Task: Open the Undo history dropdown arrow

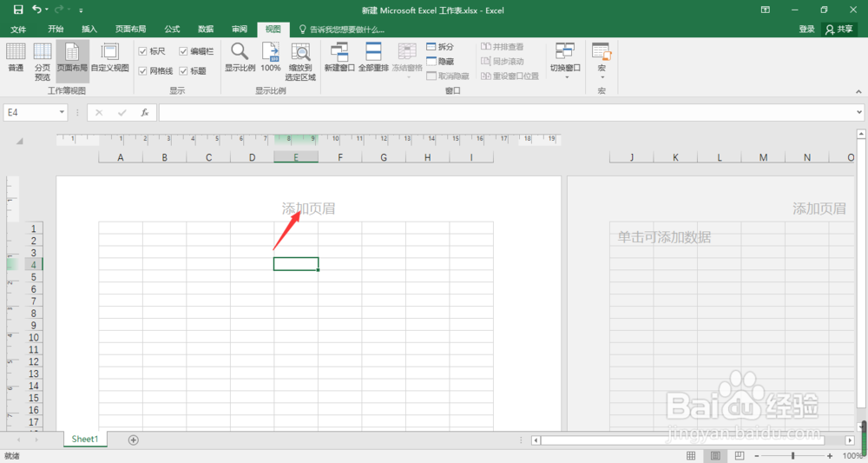Action: (47, 10)
